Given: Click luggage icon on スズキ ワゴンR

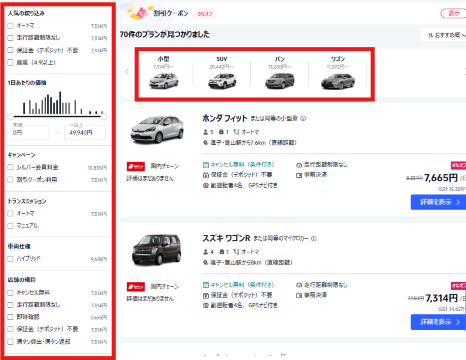Looking at the screenshot, I should click(221, 252).
